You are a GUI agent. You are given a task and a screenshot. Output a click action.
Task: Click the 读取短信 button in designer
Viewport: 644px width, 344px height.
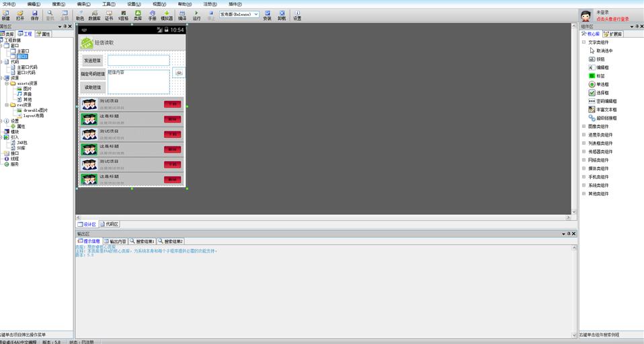coord(93,88)
